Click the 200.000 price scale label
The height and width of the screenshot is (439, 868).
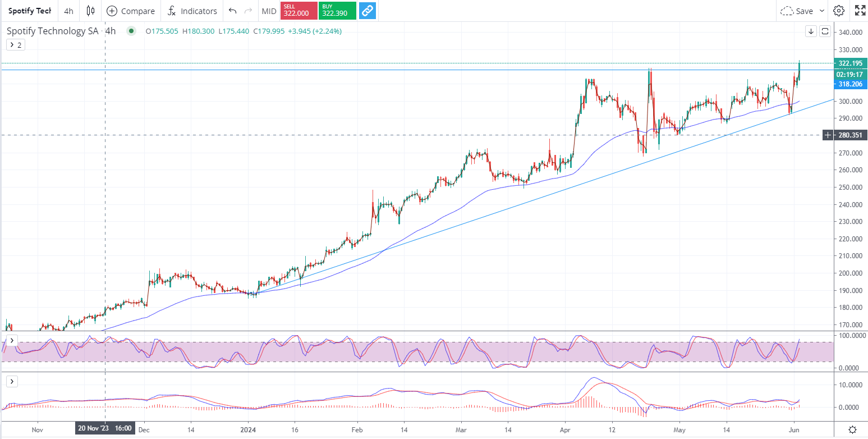pos(850,273)
